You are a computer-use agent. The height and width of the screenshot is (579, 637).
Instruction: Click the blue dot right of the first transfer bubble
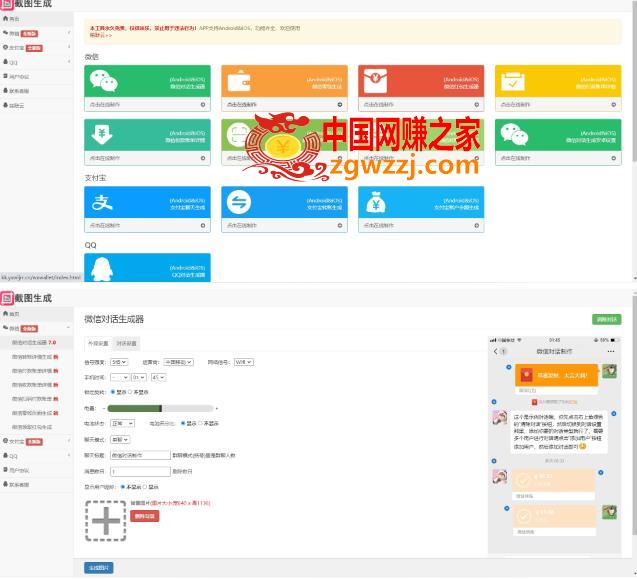coord(601,473)
